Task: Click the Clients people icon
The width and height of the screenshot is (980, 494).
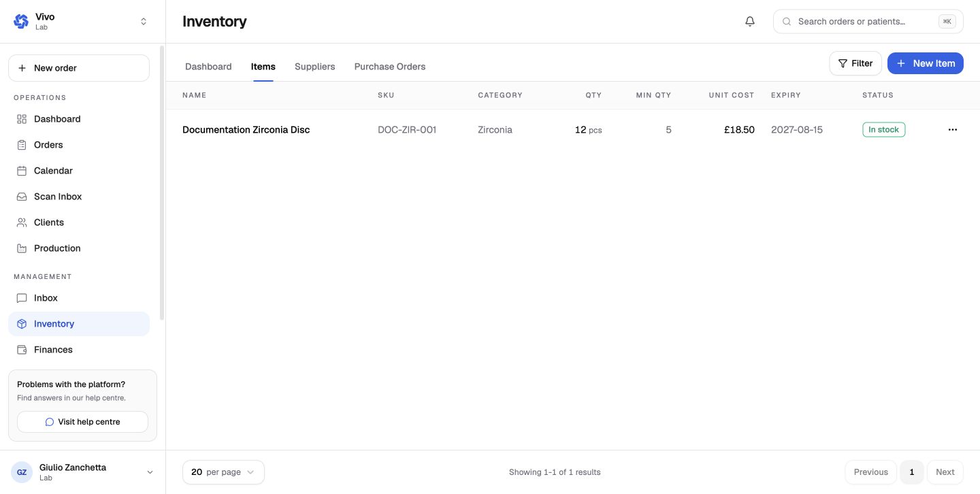Action: pos(22,223)
